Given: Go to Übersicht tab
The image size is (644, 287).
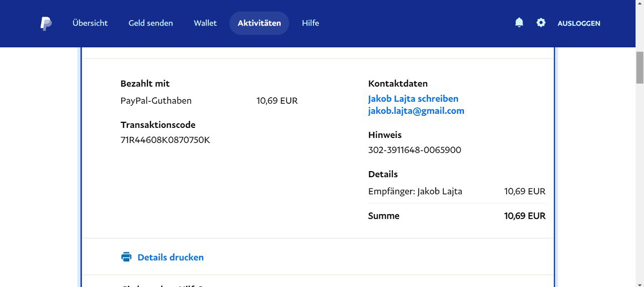Looking at the screenshot, I should pos(90,23).
